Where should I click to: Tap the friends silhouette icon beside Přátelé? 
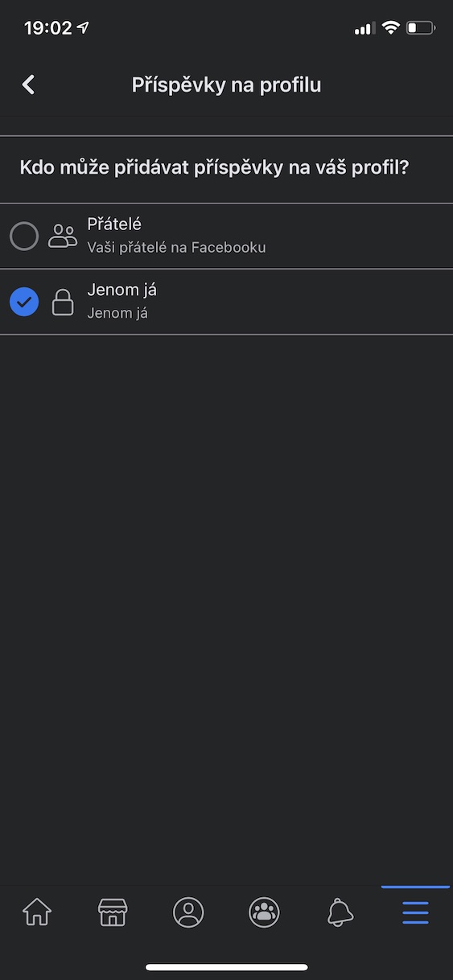(63, 236)
